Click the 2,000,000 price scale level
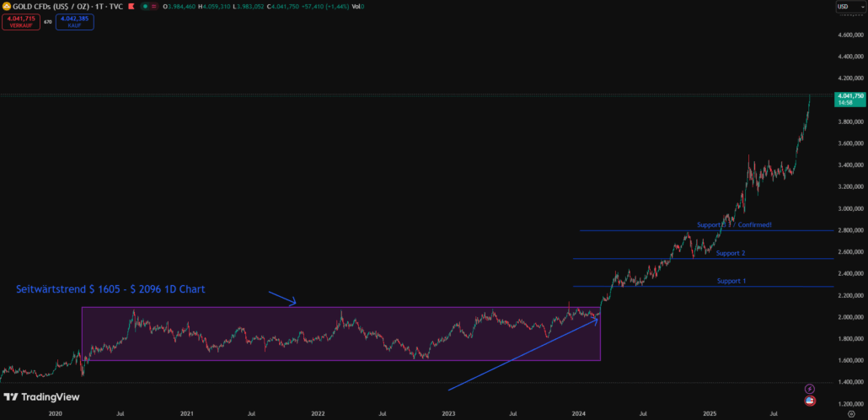868x420 pixels. [849, 317]
